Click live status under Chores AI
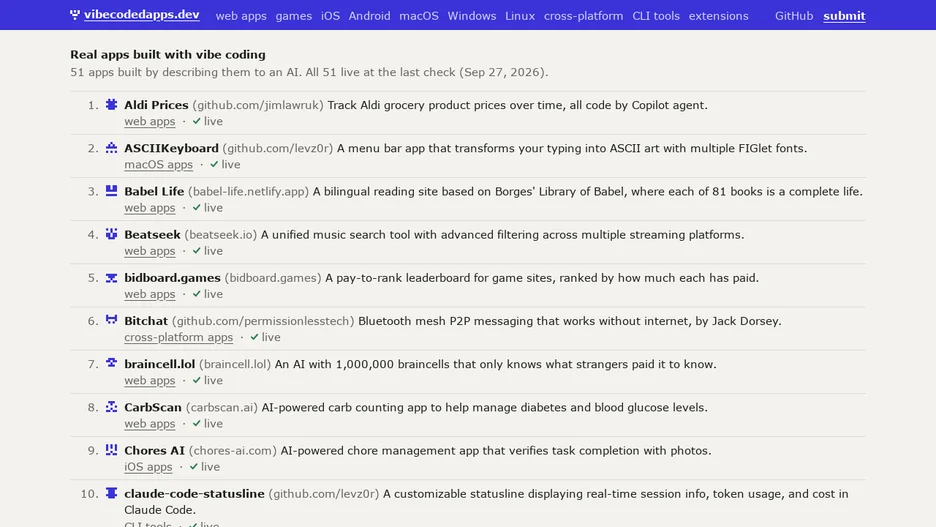936x527 pixels. click(x=204, y=467)
